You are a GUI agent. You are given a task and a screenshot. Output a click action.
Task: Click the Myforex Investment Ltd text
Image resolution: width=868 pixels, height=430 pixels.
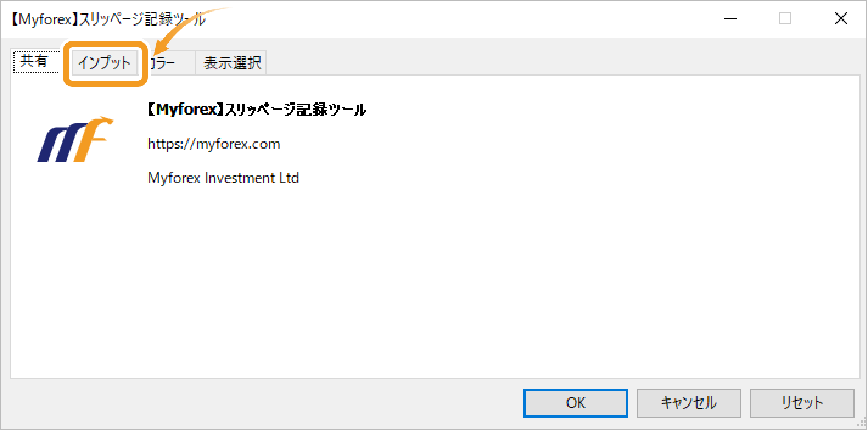point(223,177)
